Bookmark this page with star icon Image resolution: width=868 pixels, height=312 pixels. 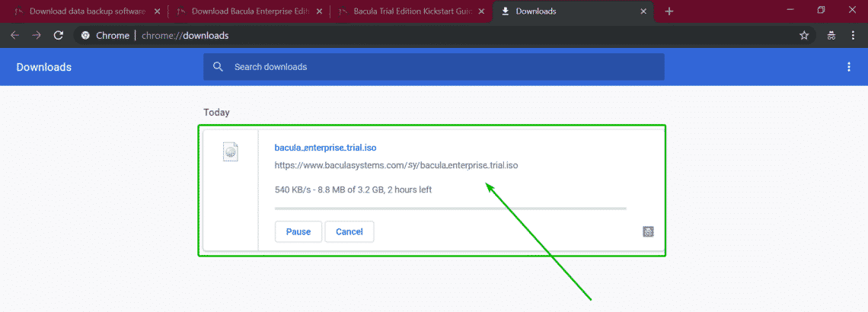click(804, 36)
